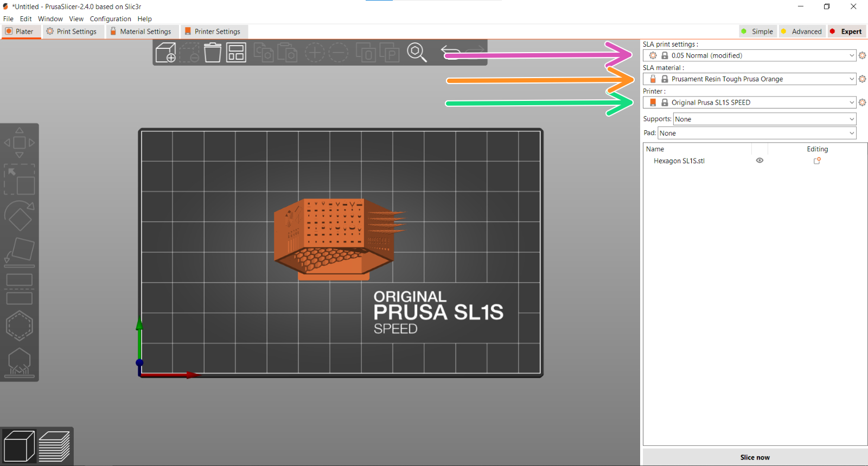
Task: Click the Search magnifier icon
Action: (417, 53)
